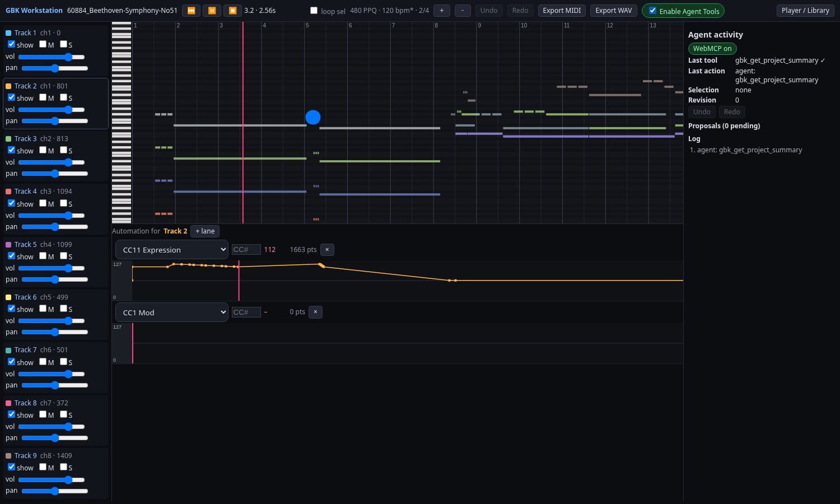Viewport: 840px width, 504px height.
Task: Pause playback with the pause button
Action: click(x=212, y=11)
